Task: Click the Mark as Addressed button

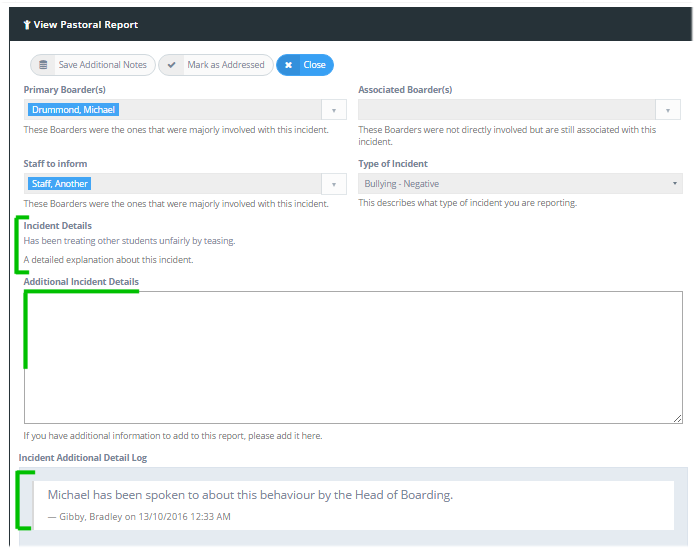Action: pyautogui.click(x=216, y=65)
